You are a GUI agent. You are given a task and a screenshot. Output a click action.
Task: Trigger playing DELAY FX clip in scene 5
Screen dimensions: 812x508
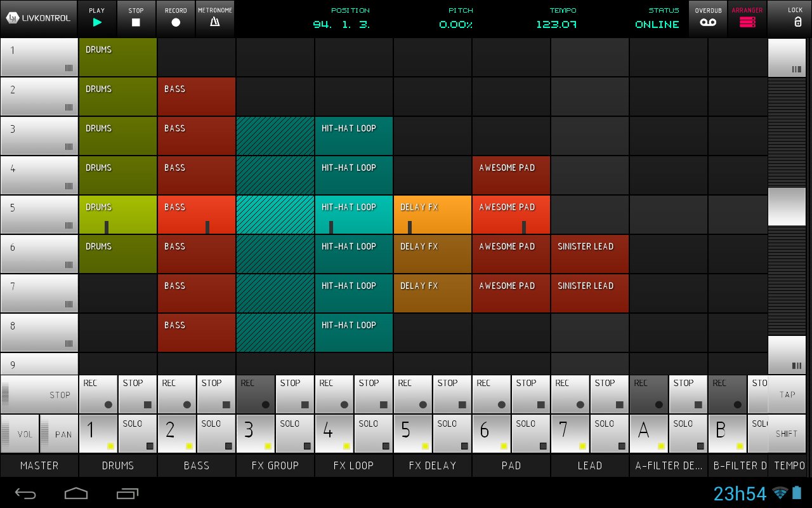(x=433, y=215)
